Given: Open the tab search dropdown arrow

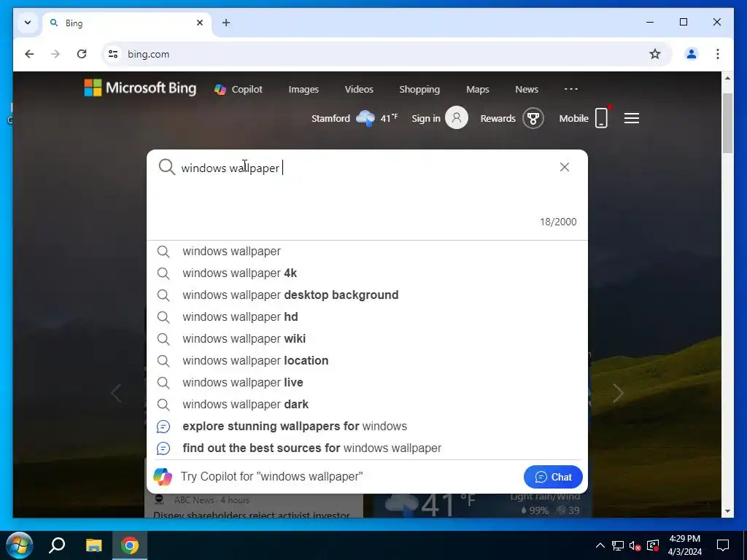Looking at the screenshot, I should point(28,23).
